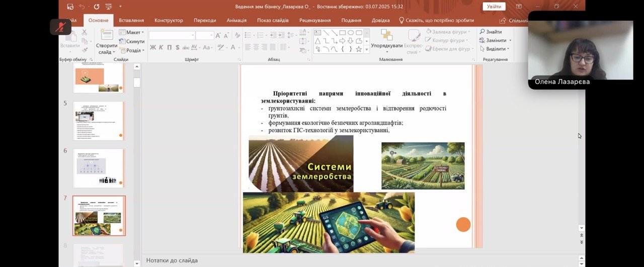Click the Скинути reset button
This screenshot has width=644, height=267.
(x=132, y=41)
